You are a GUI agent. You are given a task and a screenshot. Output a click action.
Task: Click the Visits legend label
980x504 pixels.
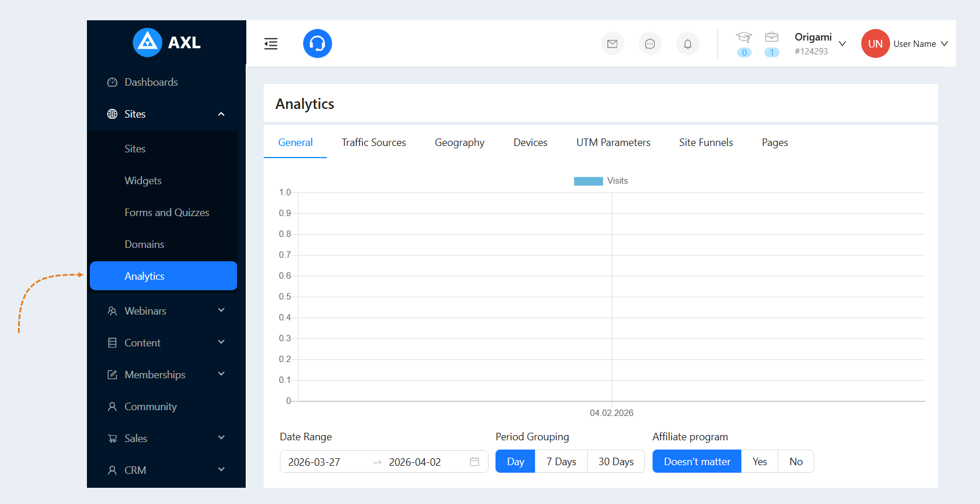click(617, 181)
